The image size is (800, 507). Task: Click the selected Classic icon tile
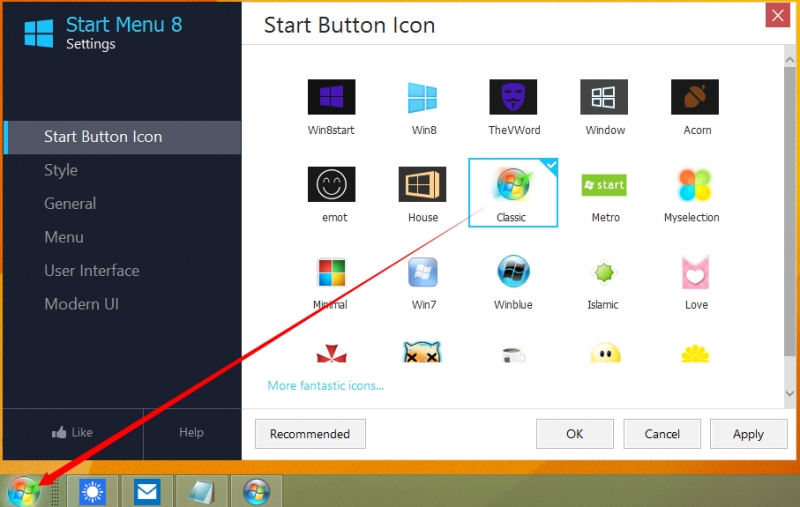coord(512,192)
